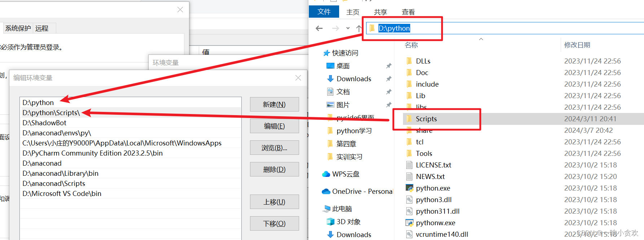Select the D:\anaconad\envs\py\ path entry
The width and height of the screenshot is (644, 240).
[131, 133]
